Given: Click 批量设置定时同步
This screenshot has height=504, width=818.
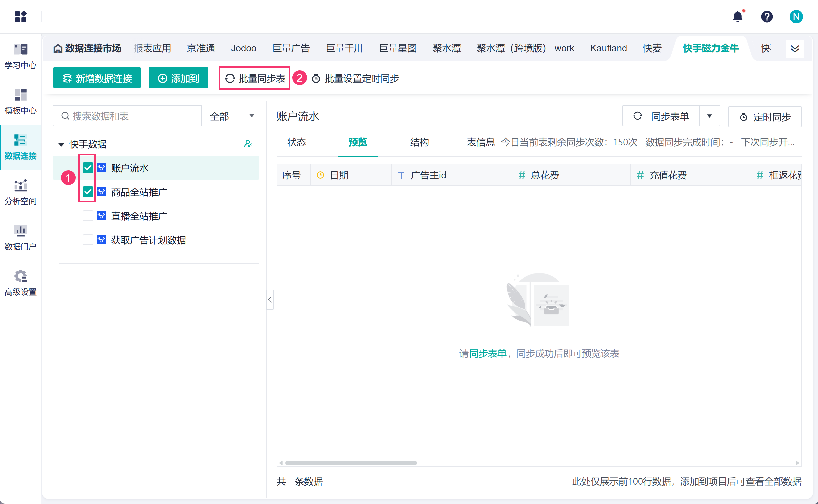Looking at the screenshot, I should (355, 78).
